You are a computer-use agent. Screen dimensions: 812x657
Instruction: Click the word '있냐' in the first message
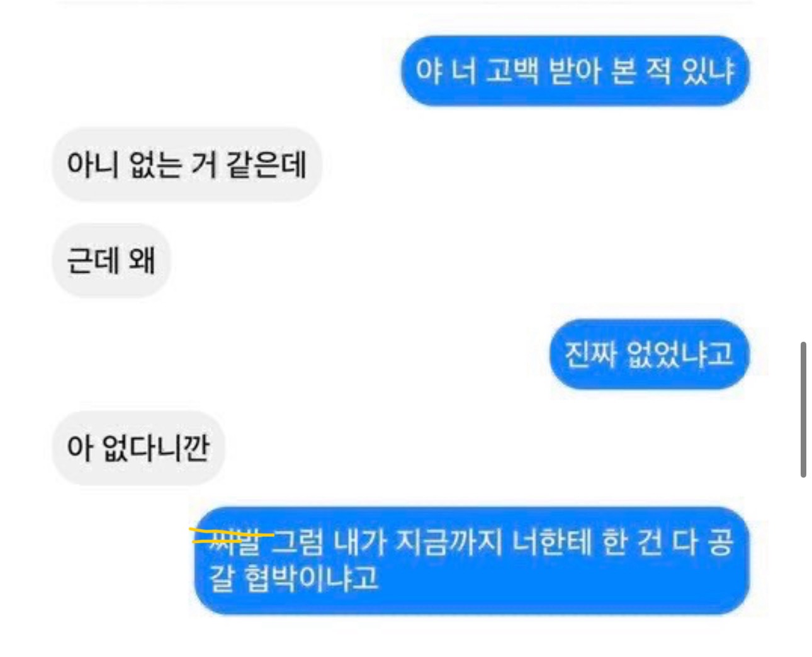pyautogui.click(x=709, y=70)
